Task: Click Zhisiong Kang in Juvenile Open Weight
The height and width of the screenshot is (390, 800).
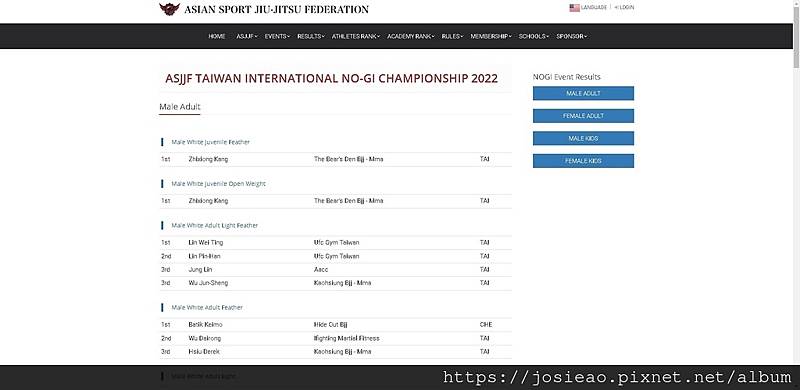Action: coord(208,201)
